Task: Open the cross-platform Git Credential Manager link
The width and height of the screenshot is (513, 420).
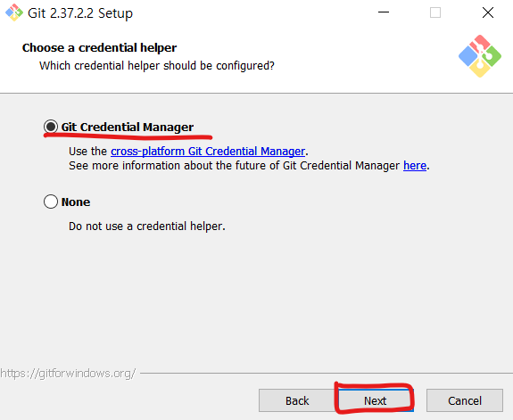Action: (208, 151)
